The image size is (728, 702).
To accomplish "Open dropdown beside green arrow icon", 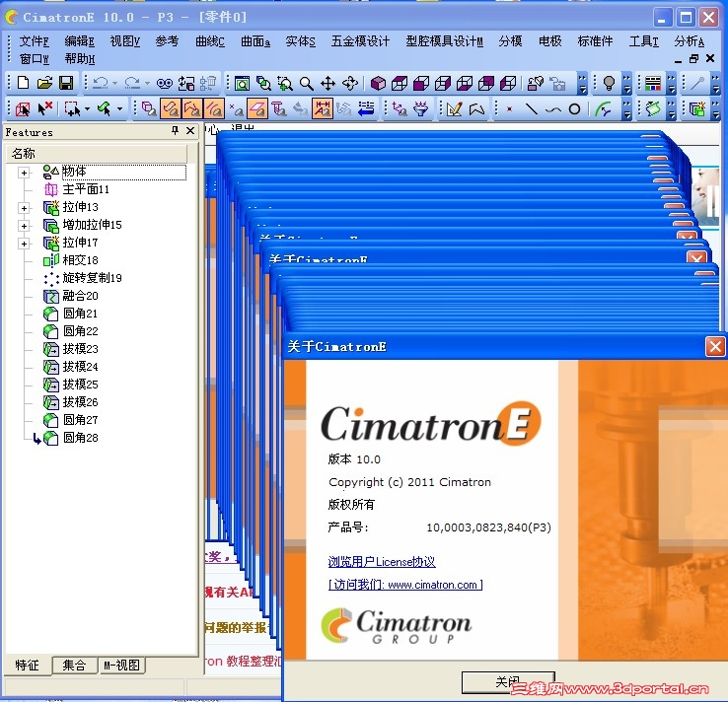I will click(119, 109).
